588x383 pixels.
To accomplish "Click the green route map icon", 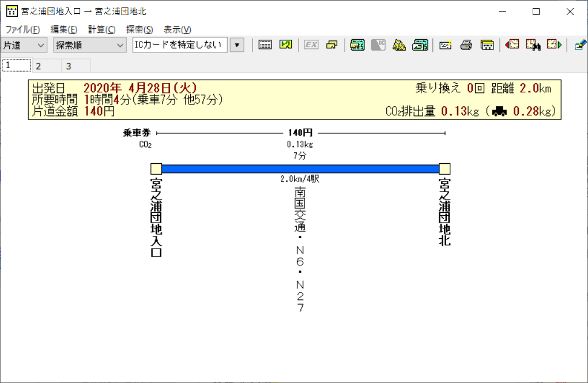I will tap(286, 45).
